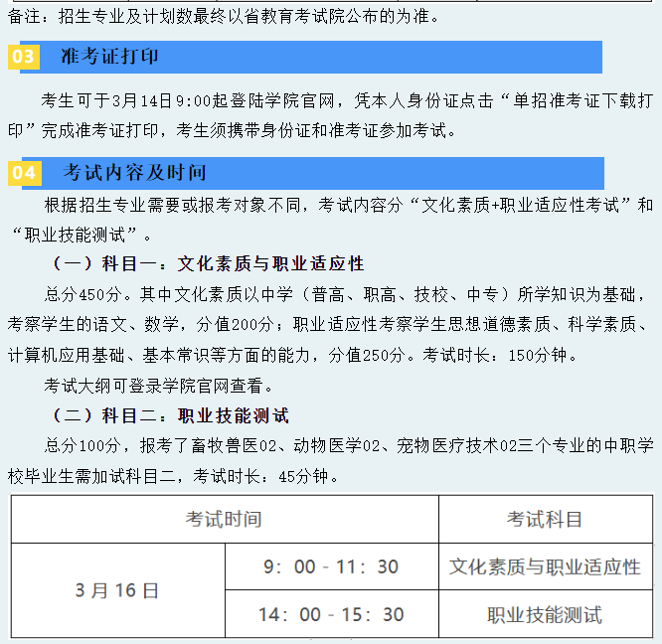The height and width of the screenshot is (644, 662).
Task: Click table cell 职业技能测试
Action: 546,614
